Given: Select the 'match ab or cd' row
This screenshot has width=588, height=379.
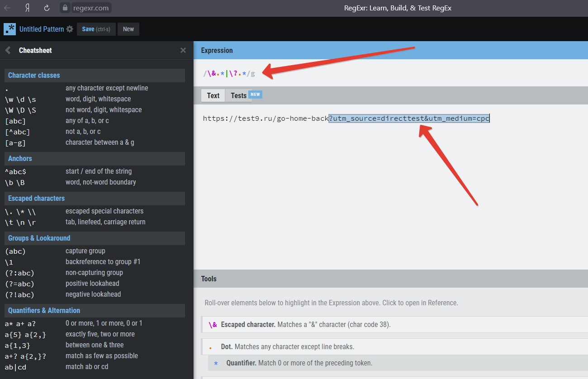Looking at the screenshot, I should [95, 367].
